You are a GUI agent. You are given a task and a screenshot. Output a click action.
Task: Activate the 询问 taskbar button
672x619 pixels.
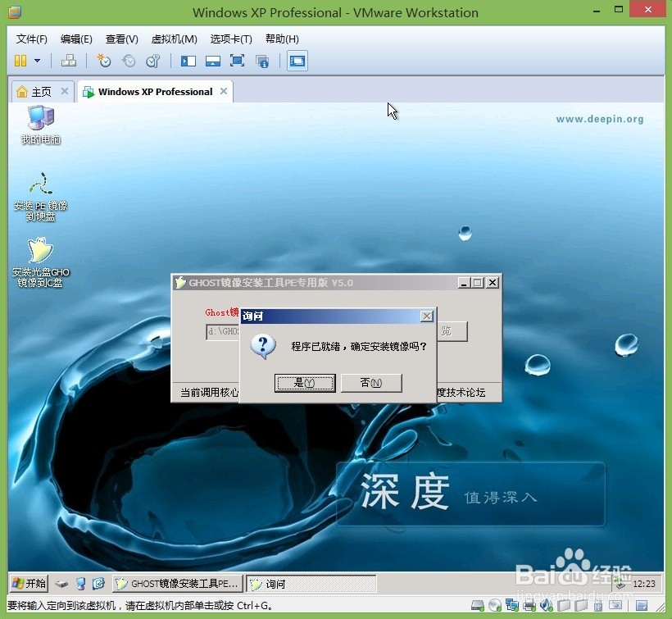click(311, 584)
